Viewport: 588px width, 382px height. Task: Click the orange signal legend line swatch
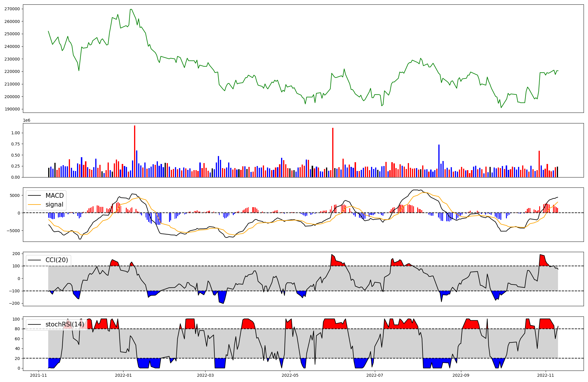(x=35, y=205)
